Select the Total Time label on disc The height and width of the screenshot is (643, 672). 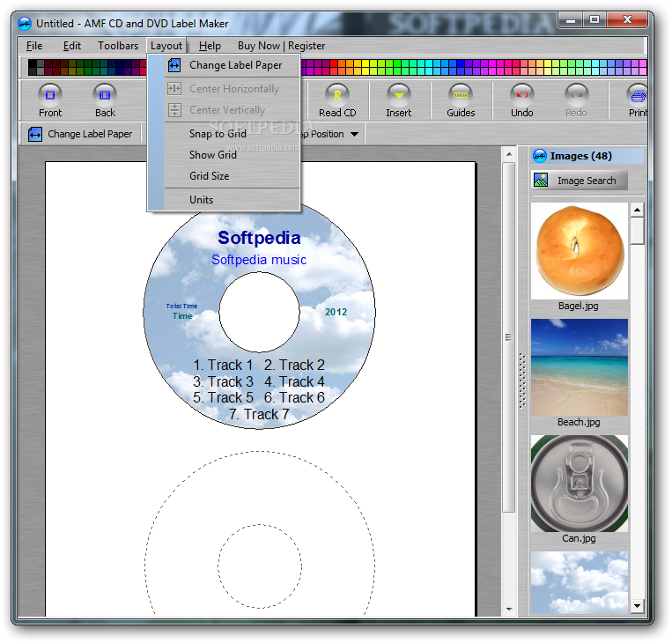tap(181, 306)
